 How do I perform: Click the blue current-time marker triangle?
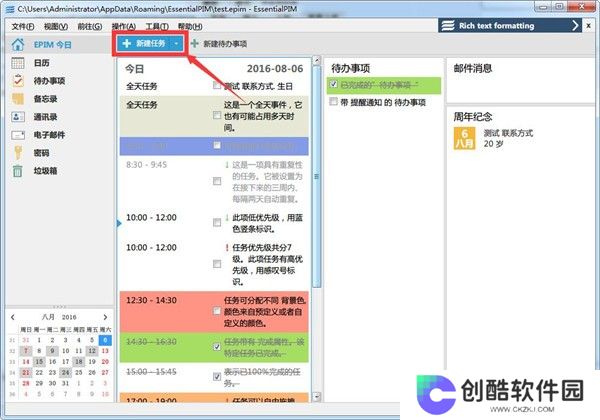click(119, 223)
